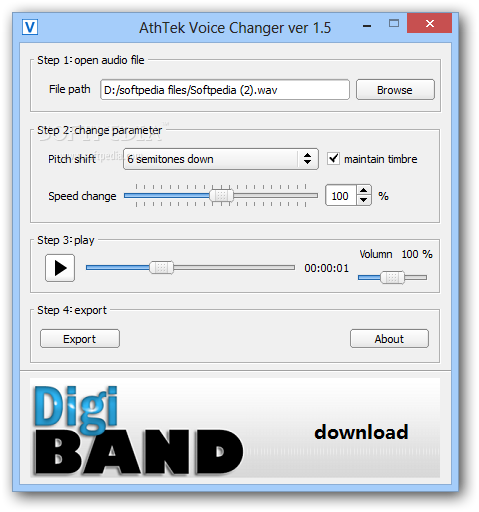The width and height of the screenshot is (479, 512).
Task: Click the DigiBand logo image
Action: (138, 430)
